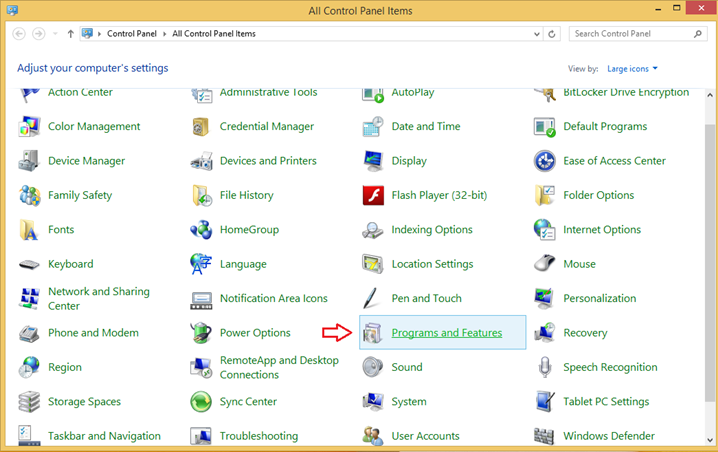Click the File History folder icon
Screen dimensions: 718x452
[201, 195]
